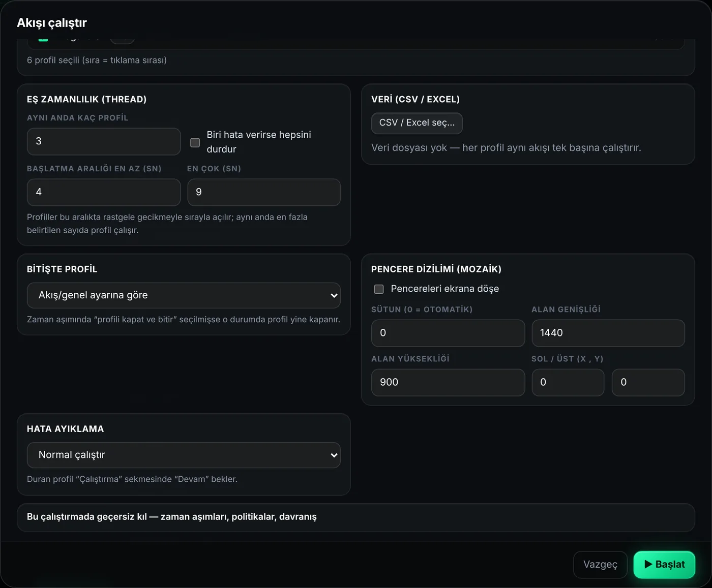The height and width of the screenshot is (588, 712).
Task: Click the "EN ÇOK (SN)" label
Action: click(x=214, y=169)
